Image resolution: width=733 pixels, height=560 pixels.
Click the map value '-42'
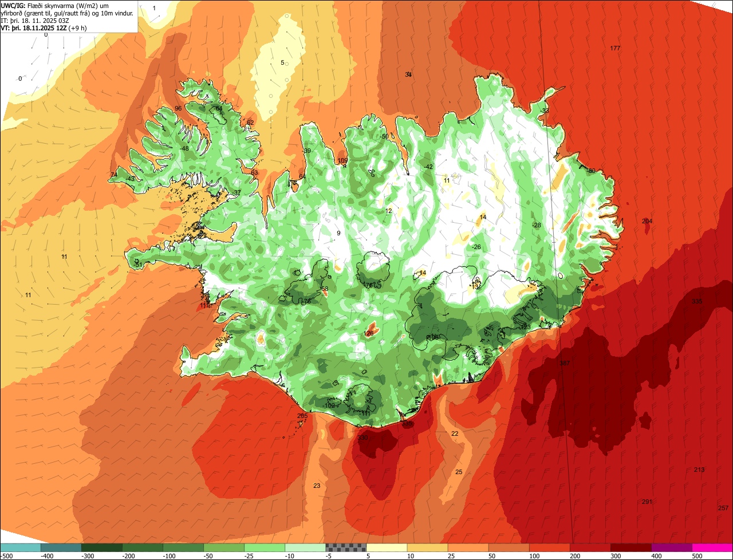pos(428,167)
